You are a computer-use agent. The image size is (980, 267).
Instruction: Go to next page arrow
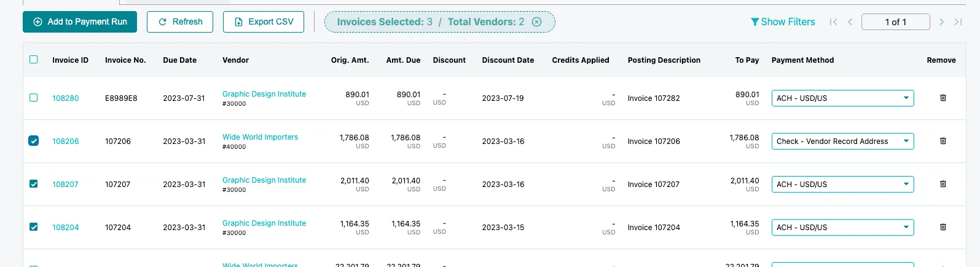coord(941,22)
